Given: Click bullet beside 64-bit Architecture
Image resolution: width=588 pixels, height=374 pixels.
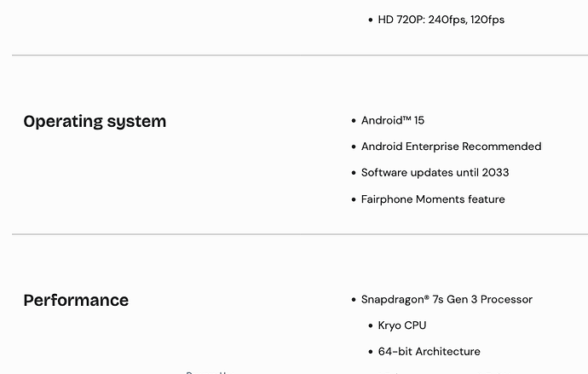Looking at the screenshot, I should [x=370, y=352].
